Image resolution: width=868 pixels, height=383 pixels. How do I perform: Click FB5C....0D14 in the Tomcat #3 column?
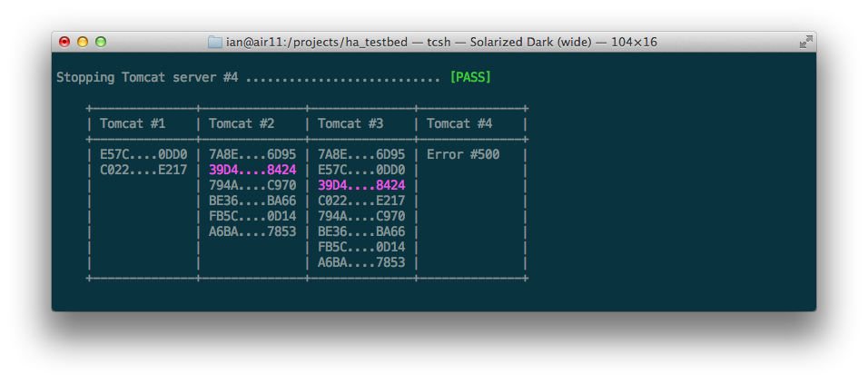point(361,247)
